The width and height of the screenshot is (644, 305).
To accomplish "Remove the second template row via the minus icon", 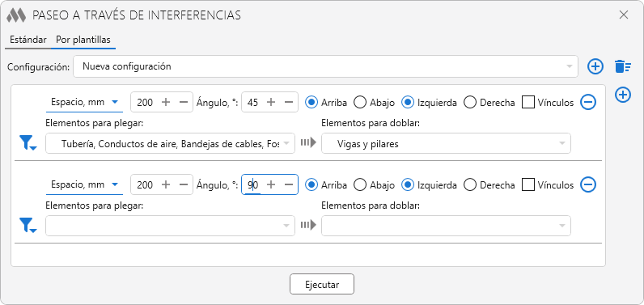I will tap(588, 184).
